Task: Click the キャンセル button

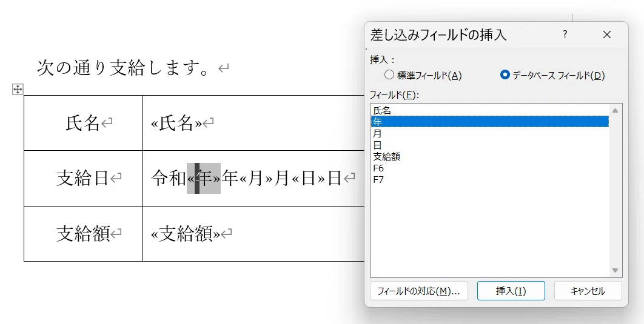Action: pyautogui.click(x=588, y=291)
